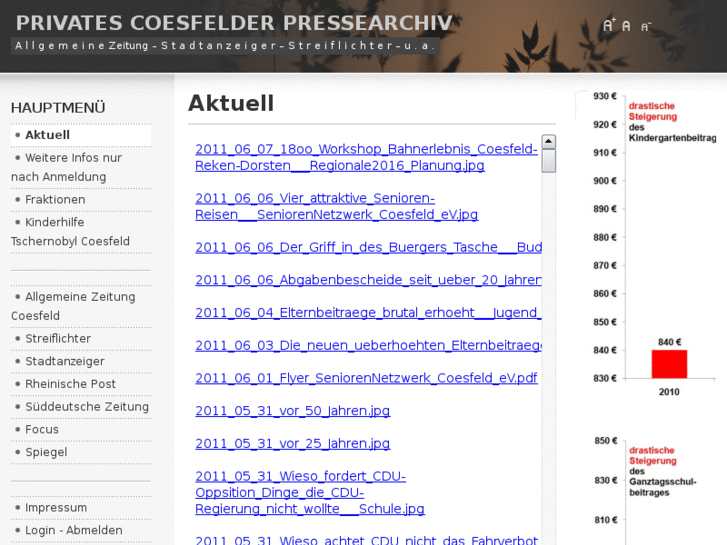The height and width of the screenshot is (545, 727).
Task: Select Spiegel in the sidebar menu
Action: pyautogui.click(x=81, y=452)
